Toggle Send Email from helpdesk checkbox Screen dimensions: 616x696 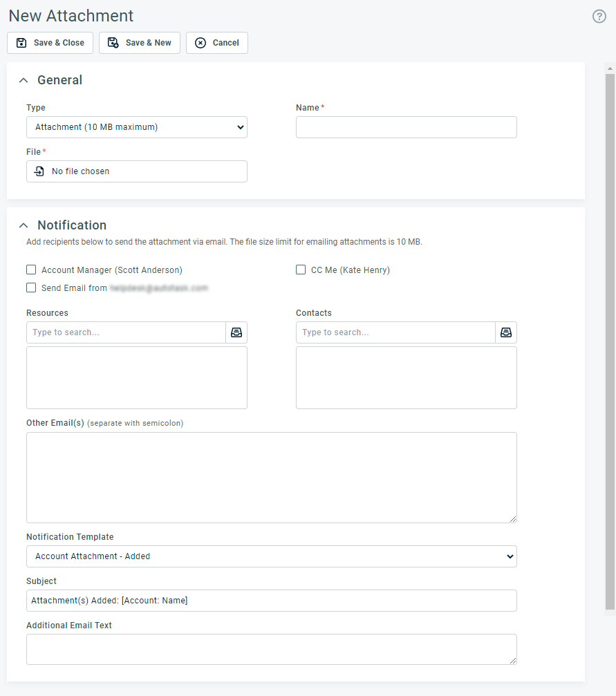[31, 288]
